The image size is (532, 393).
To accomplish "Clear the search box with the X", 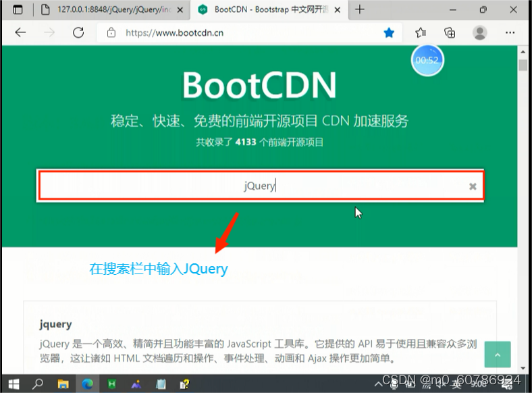I will click(x=473, y=186).
